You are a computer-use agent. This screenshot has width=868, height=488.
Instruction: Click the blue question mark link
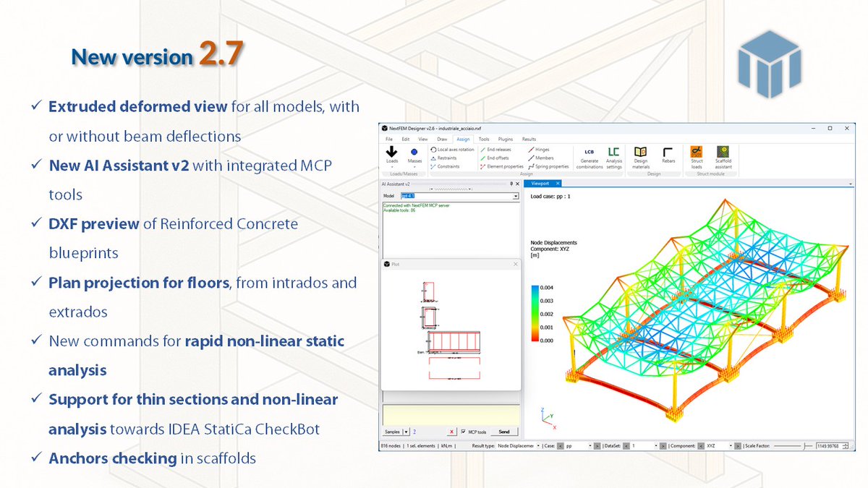tap(414, 432)
